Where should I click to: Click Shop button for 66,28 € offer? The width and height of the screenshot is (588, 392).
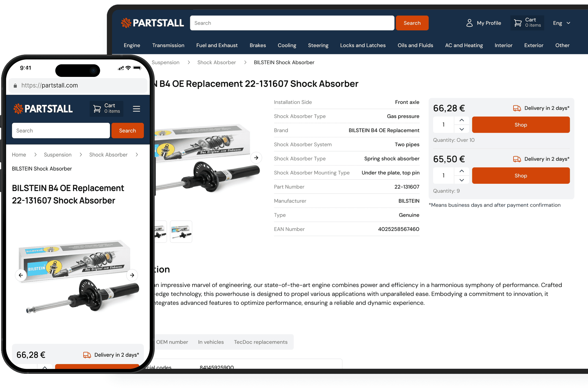click(521, 125)
